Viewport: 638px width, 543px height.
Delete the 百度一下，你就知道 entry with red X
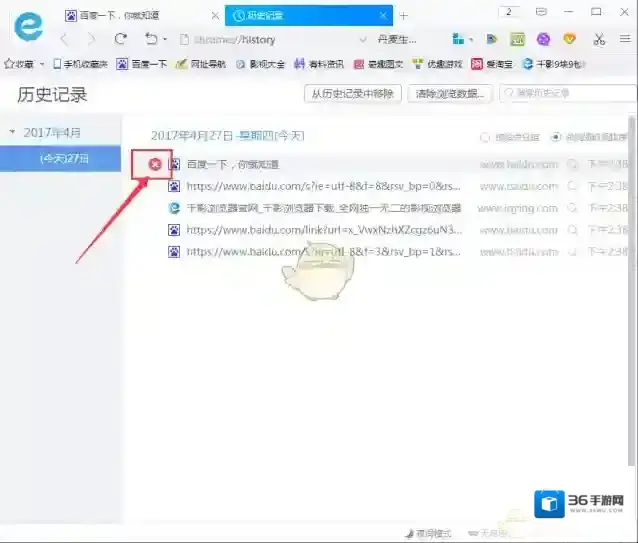pyautogui.click(x=155, y=164)
